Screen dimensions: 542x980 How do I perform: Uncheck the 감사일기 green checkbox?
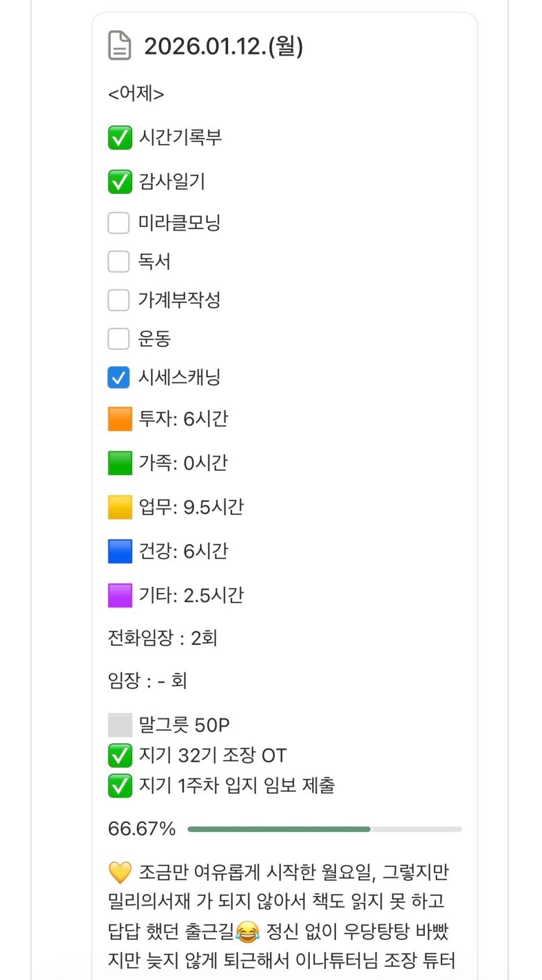pyautogui.click(x=120, y=182)
